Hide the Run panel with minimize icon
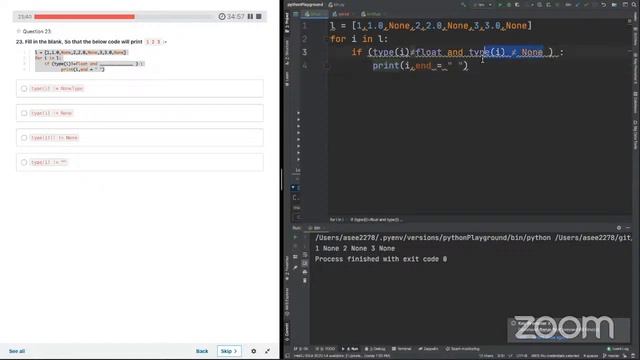This screenshot has height=360, width=640. click(628, 228)
